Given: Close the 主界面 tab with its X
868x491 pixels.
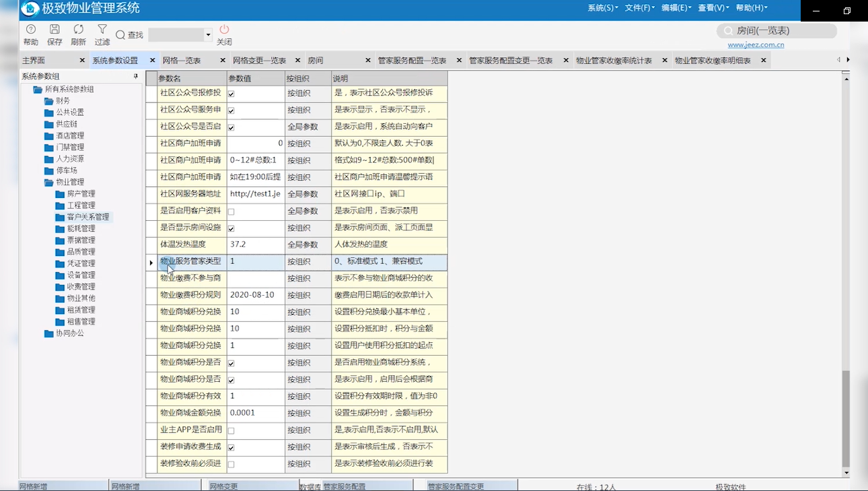Looking at the screenshot, I should [x=82, y=61].
